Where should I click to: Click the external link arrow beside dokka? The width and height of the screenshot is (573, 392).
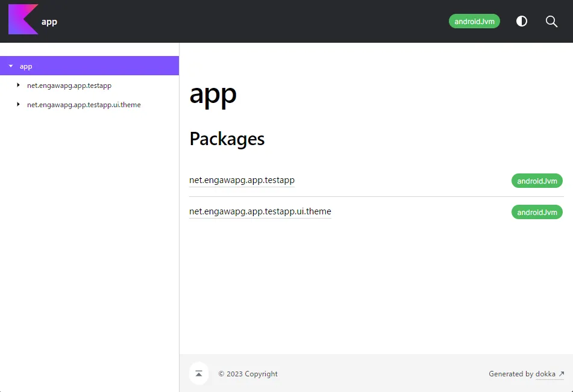562,374
